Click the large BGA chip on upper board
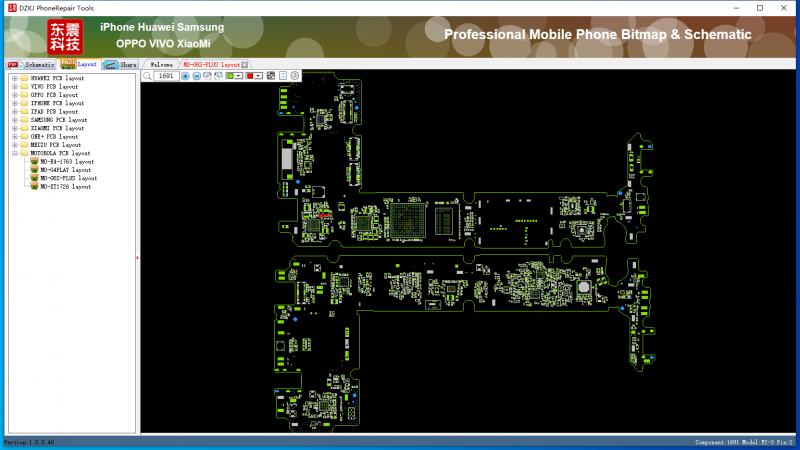The height and width of the screenshot is (450, 800). tap(407, 220)
